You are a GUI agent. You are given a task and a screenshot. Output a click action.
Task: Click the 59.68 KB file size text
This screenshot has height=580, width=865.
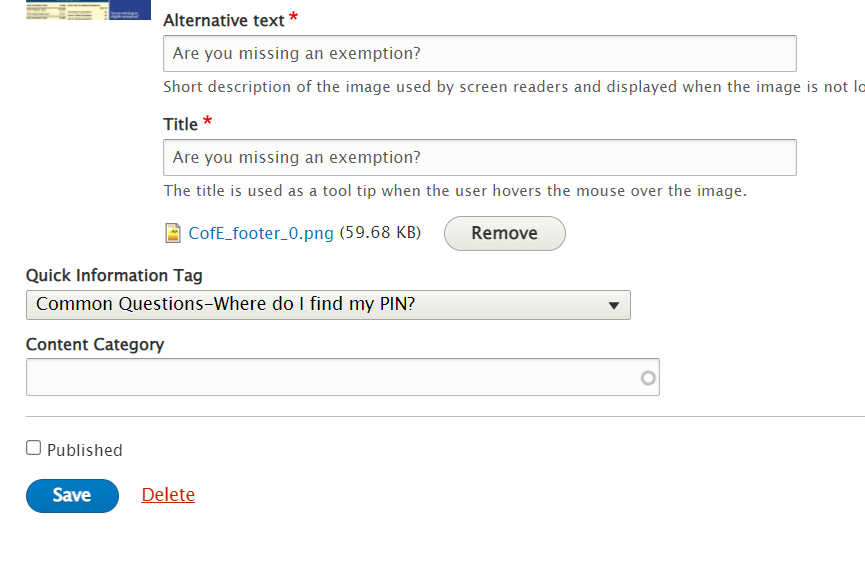[380, 234]
